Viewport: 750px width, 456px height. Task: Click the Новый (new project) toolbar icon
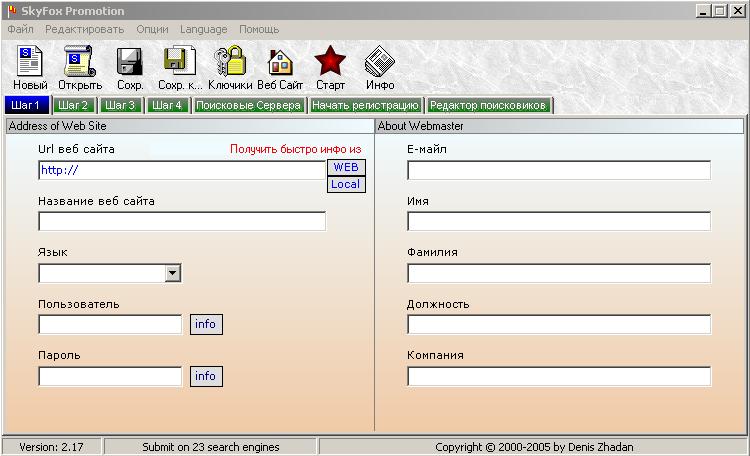pos(30,61)
